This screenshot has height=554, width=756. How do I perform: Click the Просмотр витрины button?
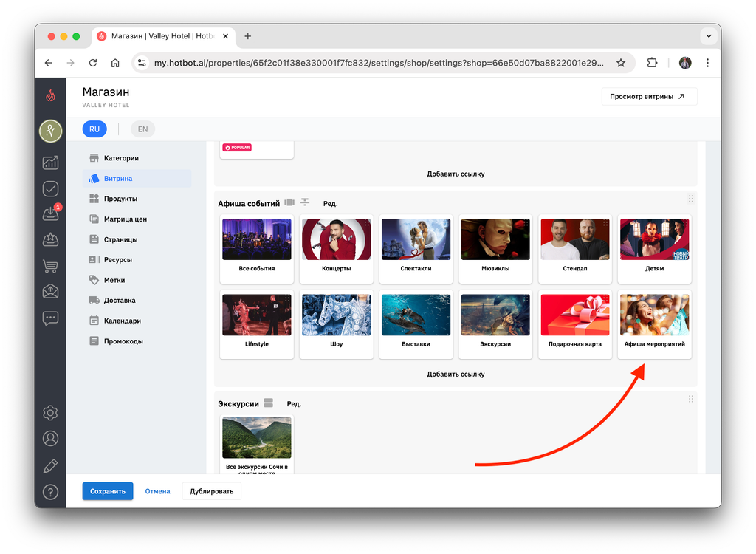coord(649,97)
